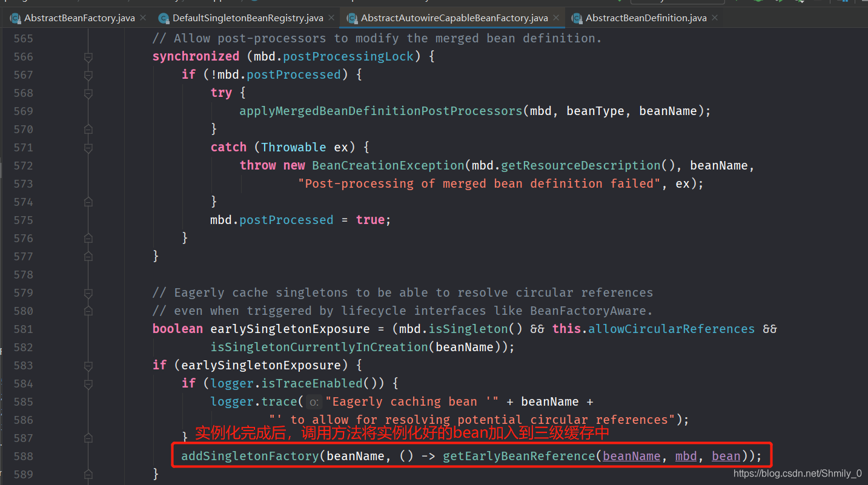868x485 pixels.
Task: Click isSingletonCurrentlyInCreation method call
Action: [x=319, y=347]
